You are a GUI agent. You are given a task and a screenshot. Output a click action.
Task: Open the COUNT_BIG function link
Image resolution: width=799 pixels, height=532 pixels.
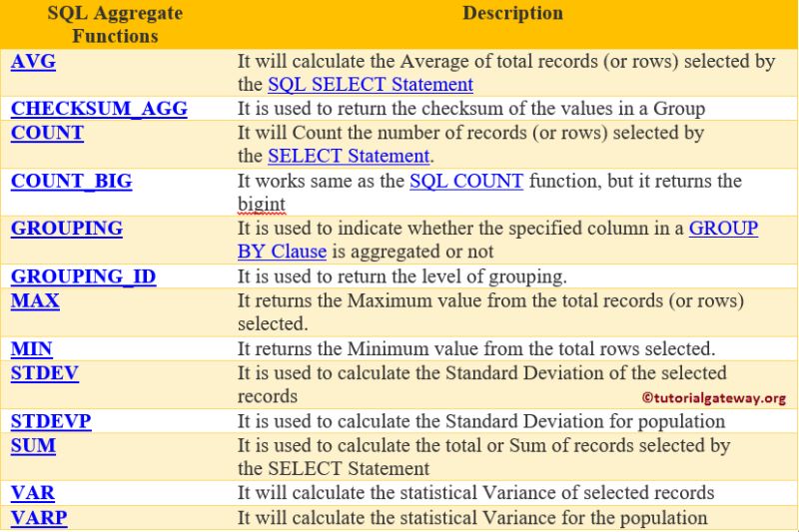tap(71, 181)
